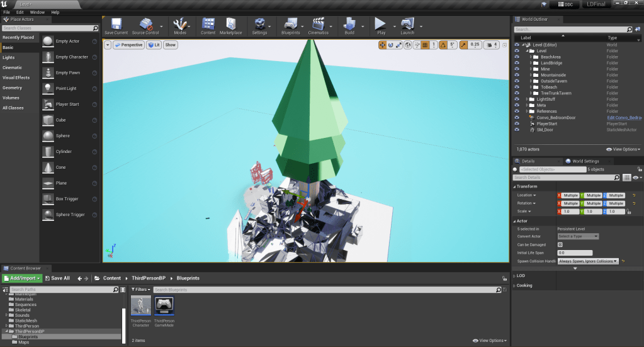The height and width of the screenshot is (347, 644).
Task: Click the green Add/Import button
Action: pyautogui.click(x=22, y=278)
